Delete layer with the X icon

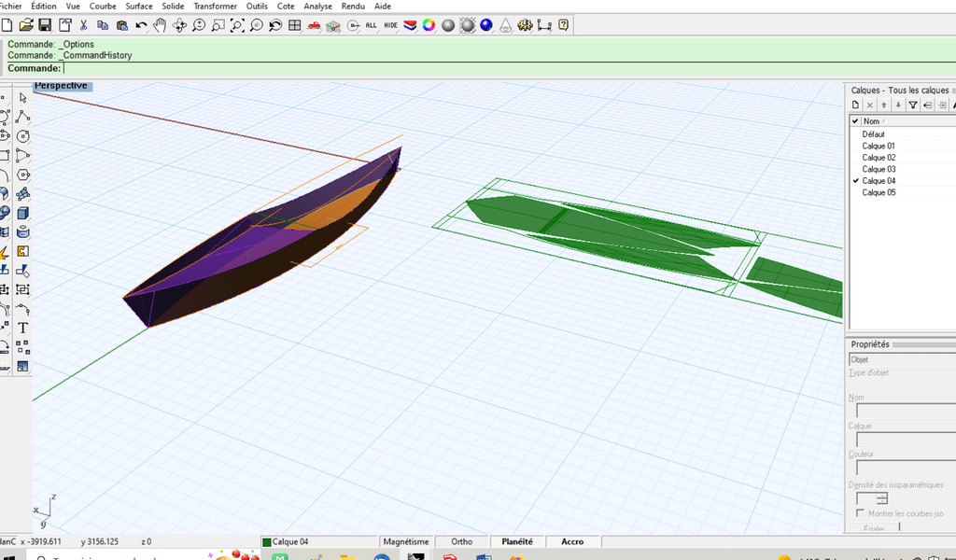coord(870,105)
